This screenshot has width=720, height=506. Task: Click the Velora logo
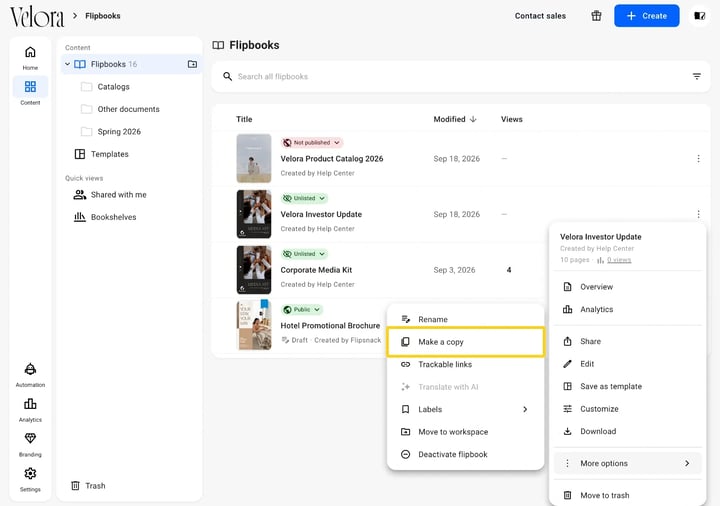coord(37,17)
